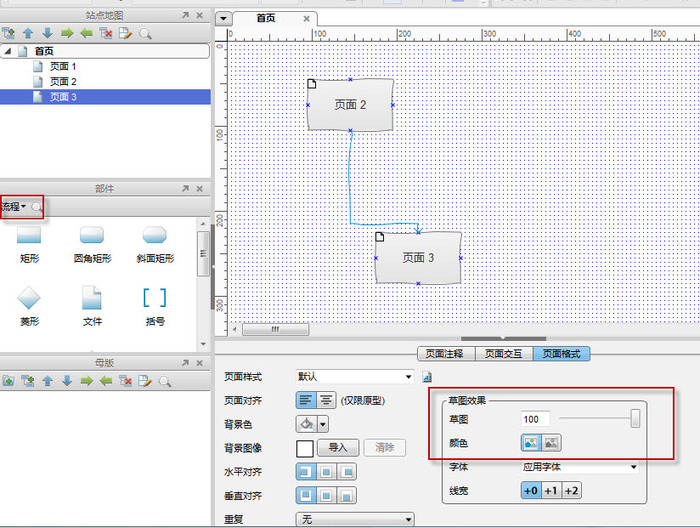Switch to the 页面注释 tab
Image resolution: width=700 pixels, height=528 pixels.
click(x=445, y=354)
